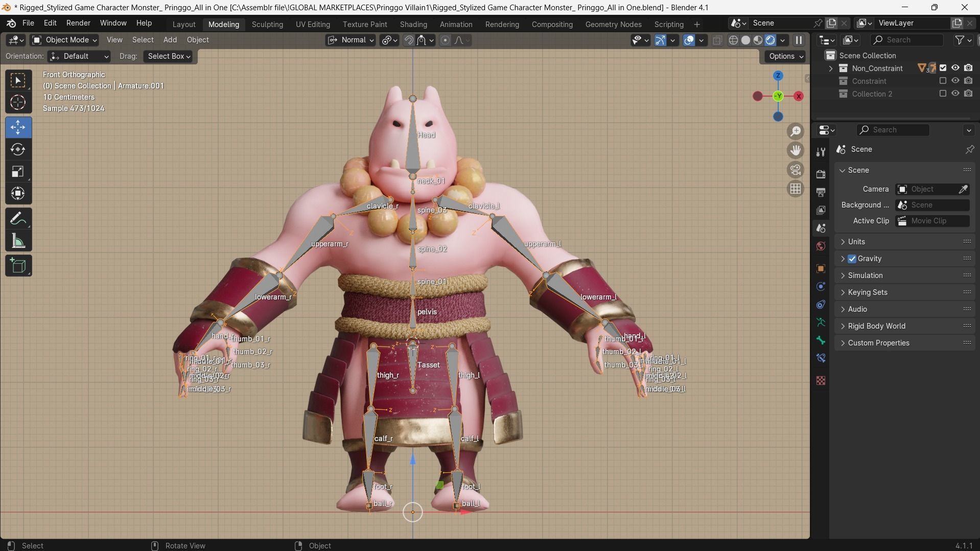
Task: Select the Move tool
Action: [18, 127]
